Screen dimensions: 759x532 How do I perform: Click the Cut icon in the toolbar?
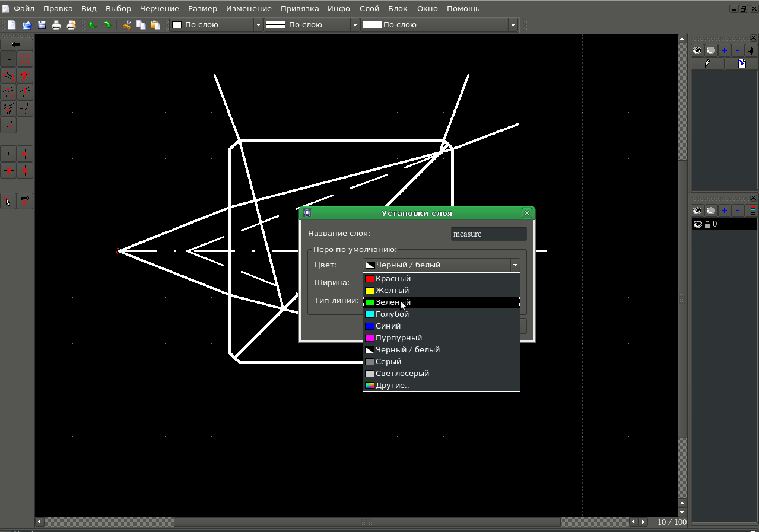(126, 24)
